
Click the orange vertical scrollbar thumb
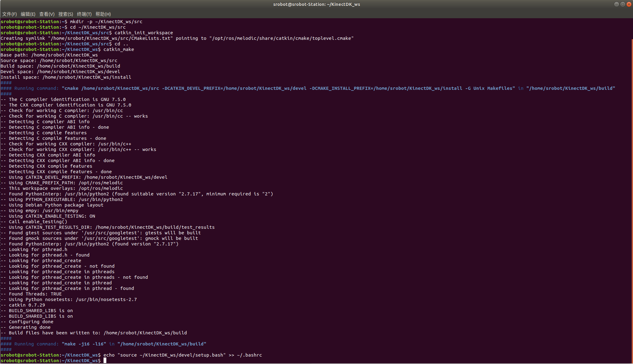(x=632, y=201)
